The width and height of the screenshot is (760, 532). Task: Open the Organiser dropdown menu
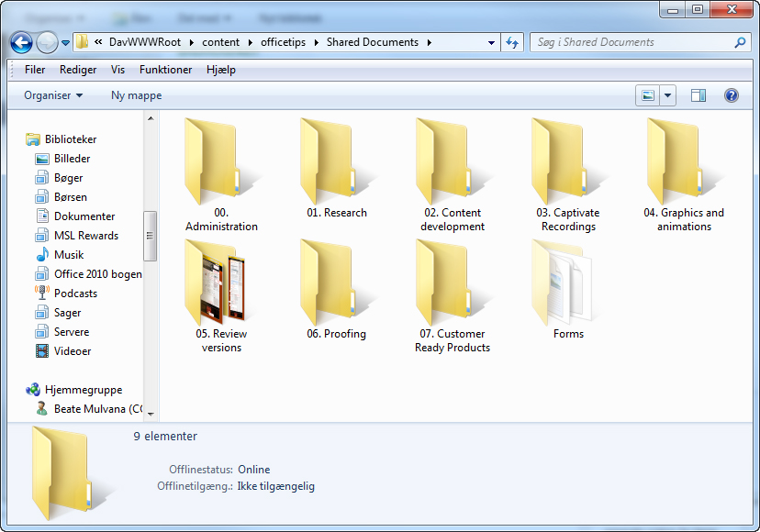(53, 95)
